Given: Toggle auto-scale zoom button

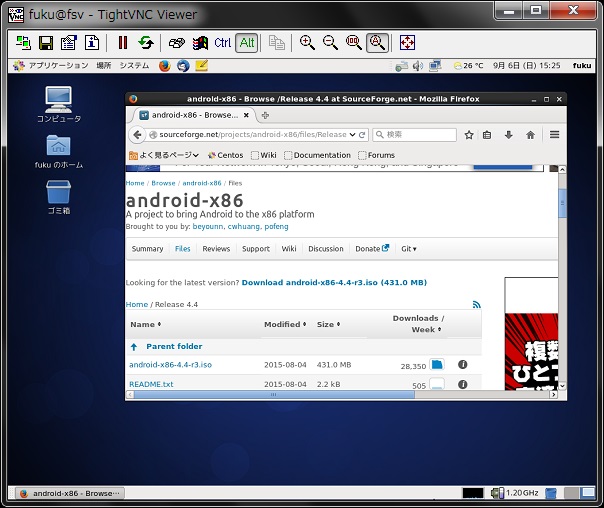Looking at the screenshot, I should pyautogui.click(x=377, y=42).
